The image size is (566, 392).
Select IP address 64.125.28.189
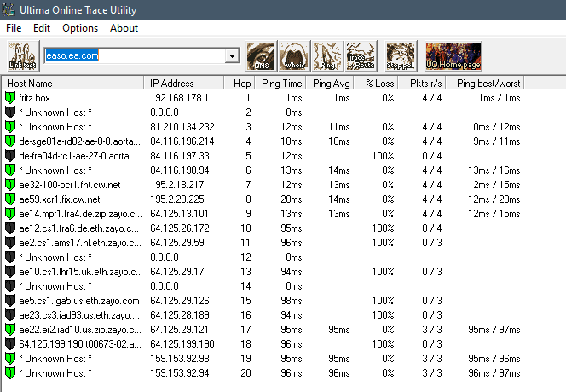pyautogui.click(x=180, y=315)
